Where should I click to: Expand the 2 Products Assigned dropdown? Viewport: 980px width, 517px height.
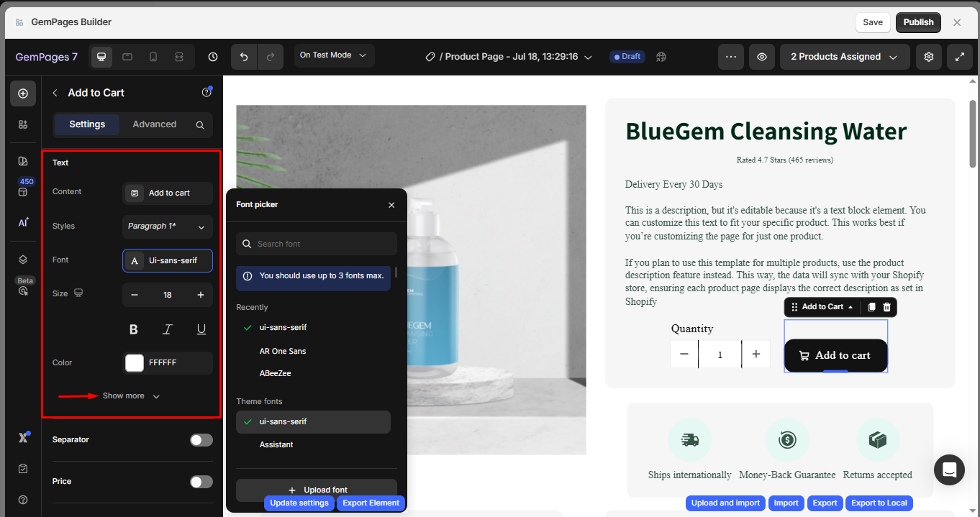(844, 57)
